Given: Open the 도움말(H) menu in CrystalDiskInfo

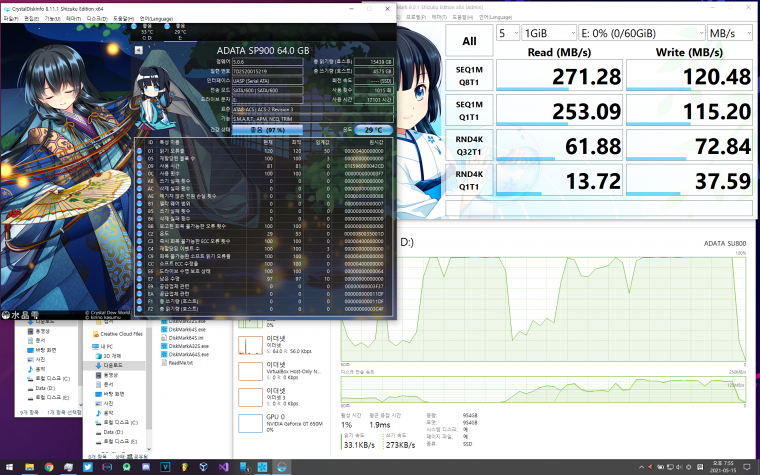Looking at the screenshot, I should coord(123,18).
